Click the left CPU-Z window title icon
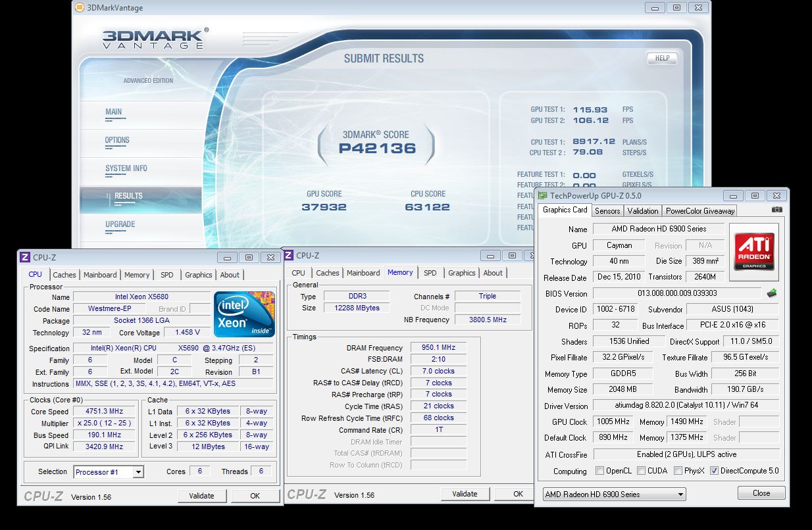Image resolution: width=812 pixels, height=530 pixels. tap(25, 257)
